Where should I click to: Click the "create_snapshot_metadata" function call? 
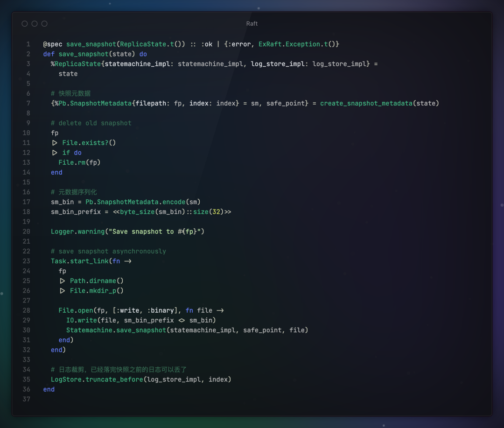(366, 104)
